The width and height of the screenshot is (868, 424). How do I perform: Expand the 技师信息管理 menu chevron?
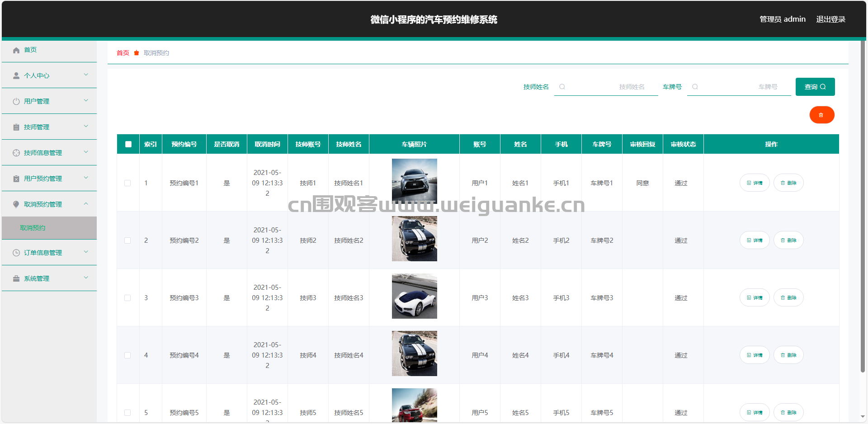pos(86,152)
